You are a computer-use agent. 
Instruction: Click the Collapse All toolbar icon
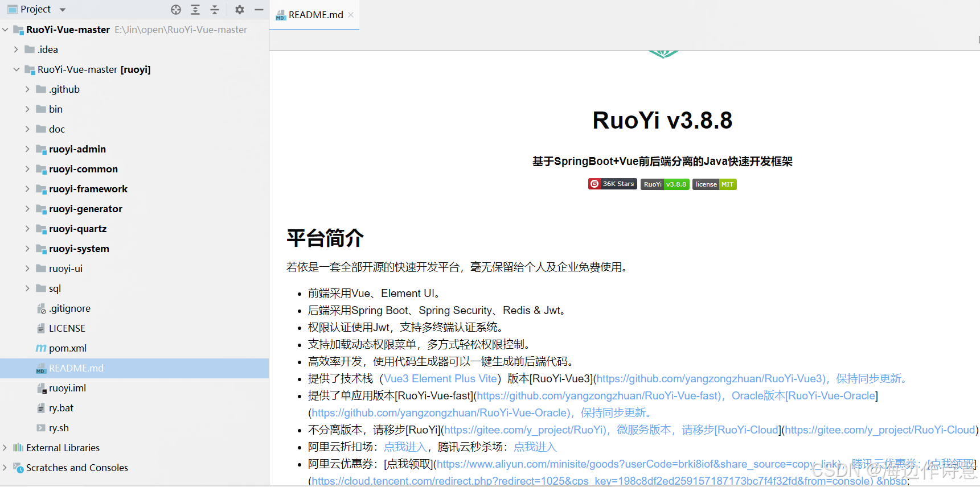(215, 10)
